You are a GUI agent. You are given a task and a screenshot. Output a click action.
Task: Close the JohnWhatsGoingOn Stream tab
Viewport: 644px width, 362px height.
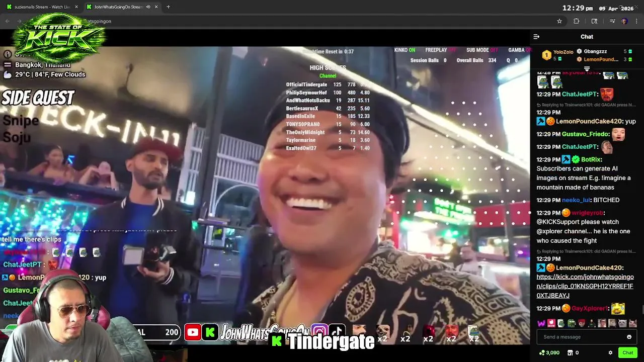click(x=156, y=7)
